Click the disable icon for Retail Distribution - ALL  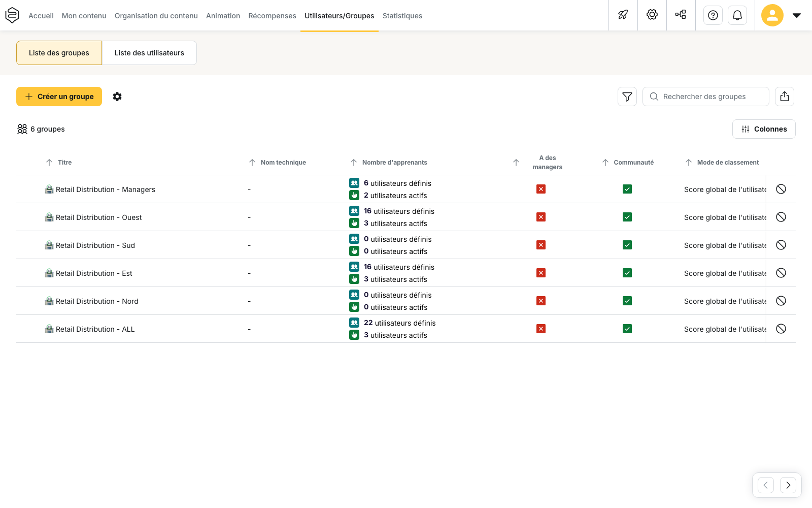[781, 329]
